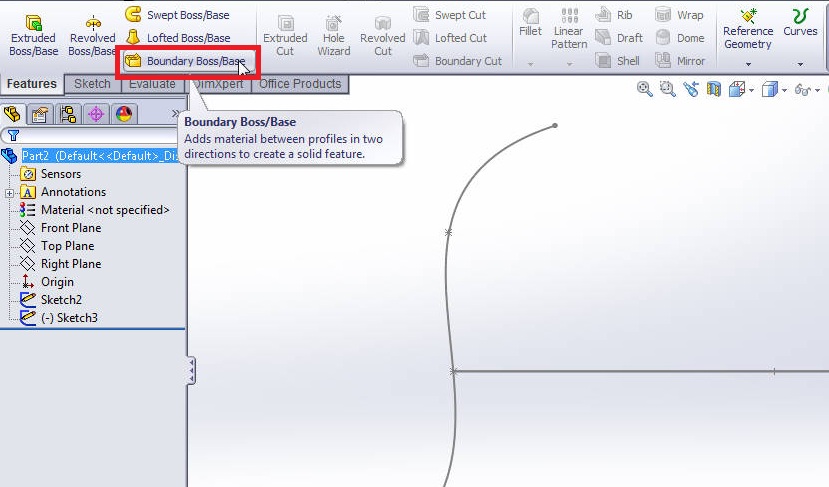Viewport: 829px width, 487px height.
Task: Expand hidden manager tabs with chevron
Action: coord(175,114)
